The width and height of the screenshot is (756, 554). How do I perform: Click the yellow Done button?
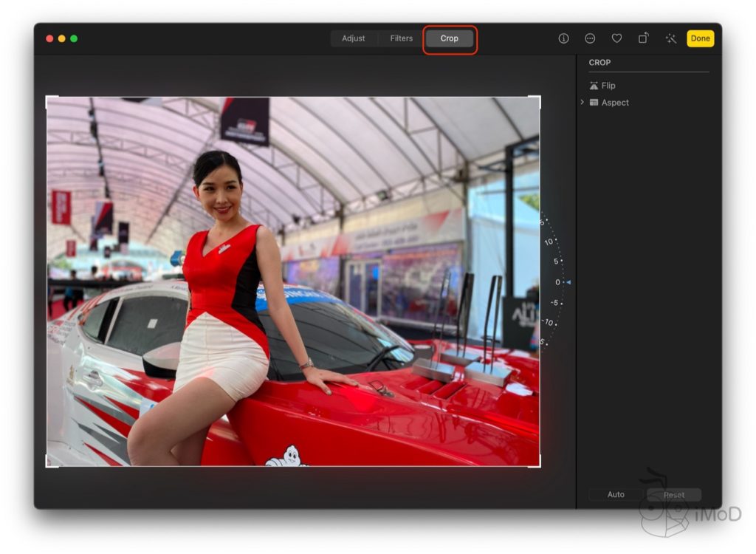(700, 38)
